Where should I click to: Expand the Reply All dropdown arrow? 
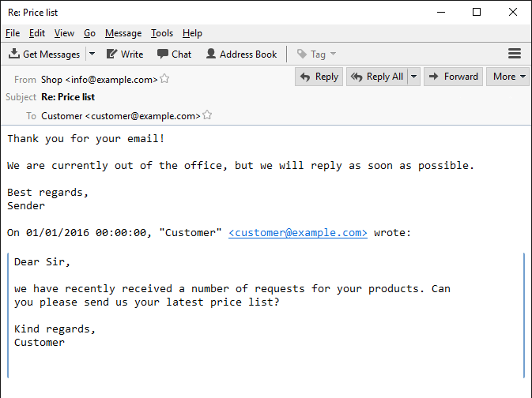[x=413, y=77]
